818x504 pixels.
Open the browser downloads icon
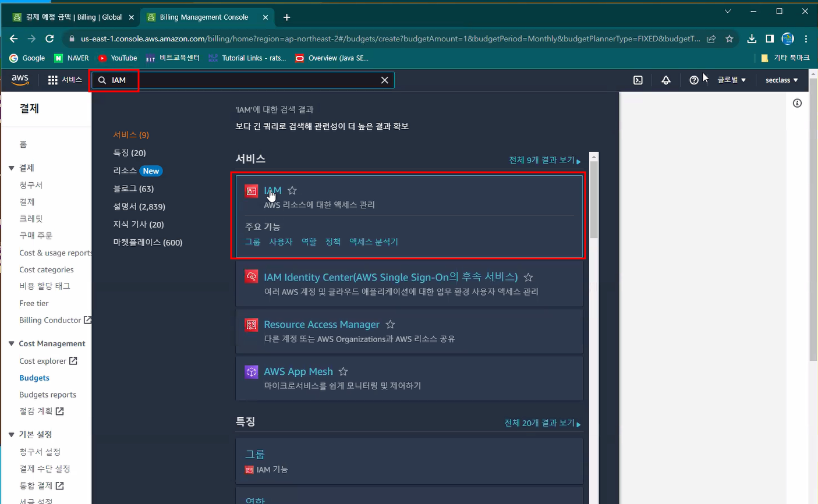[x=752, y=38]
